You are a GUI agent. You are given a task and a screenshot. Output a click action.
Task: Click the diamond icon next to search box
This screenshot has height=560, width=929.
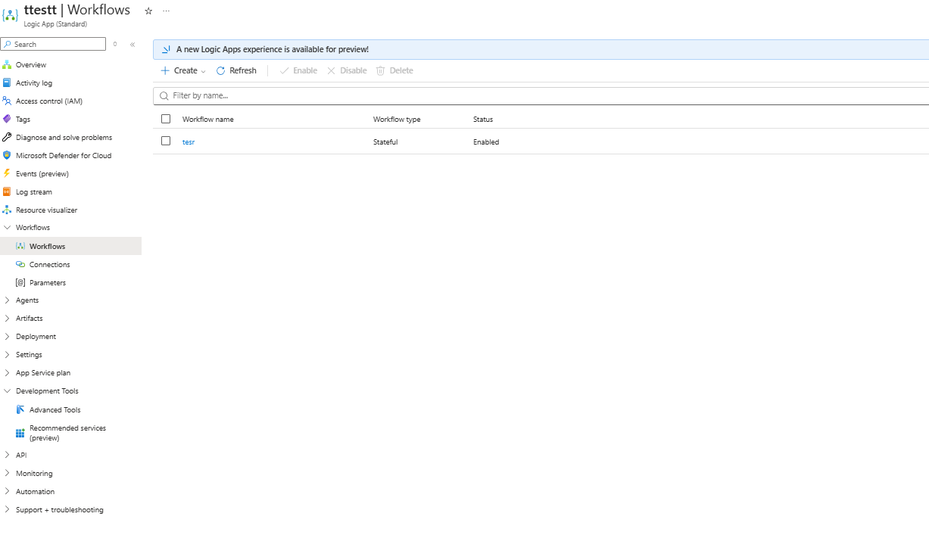(115, 45)
